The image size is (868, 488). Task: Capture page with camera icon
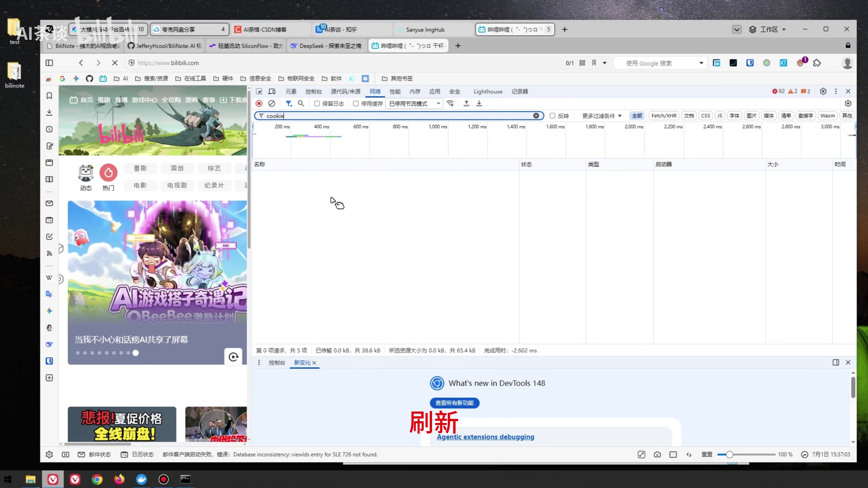pyautogui.click(x=657, y=455)
